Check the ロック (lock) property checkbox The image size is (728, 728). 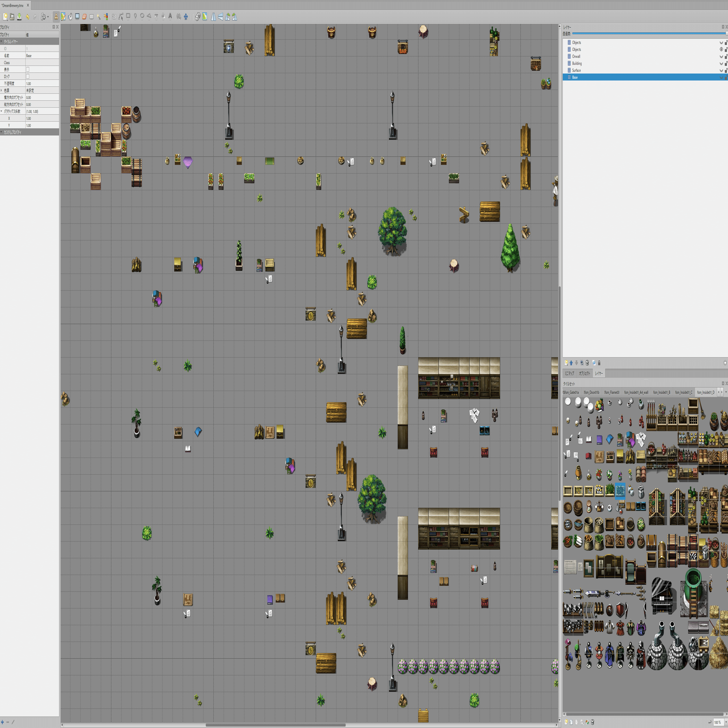[28, 76]
